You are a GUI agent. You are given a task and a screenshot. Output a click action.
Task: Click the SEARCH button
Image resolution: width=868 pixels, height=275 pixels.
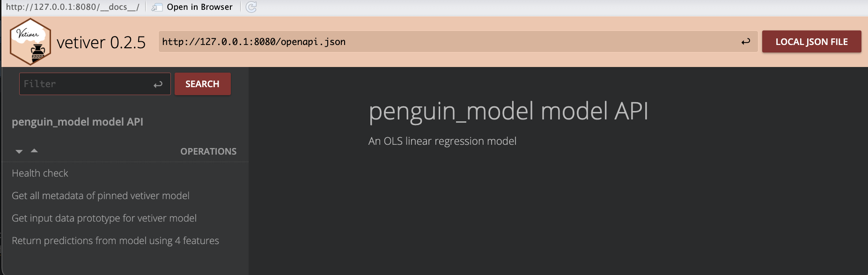[x=203, y=84]
